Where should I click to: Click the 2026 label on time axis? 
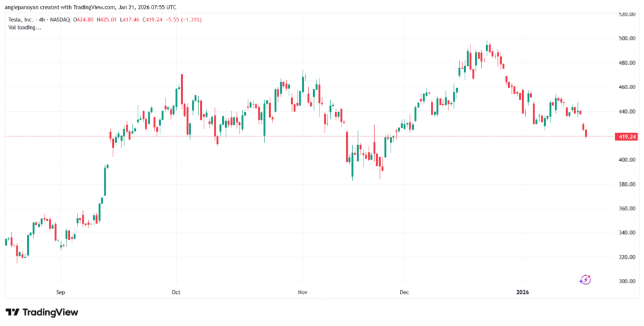point(523,292)
